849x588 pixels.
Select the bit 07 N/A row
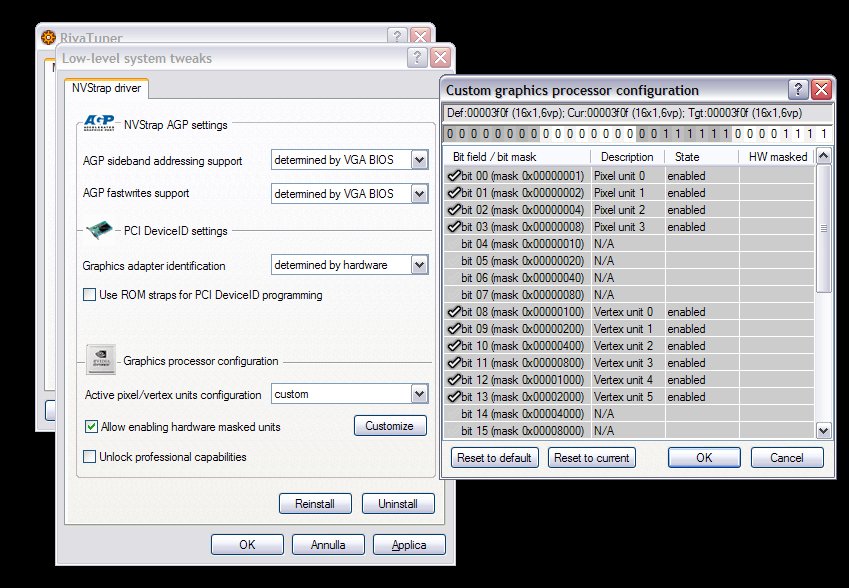[x=629, y=295]
